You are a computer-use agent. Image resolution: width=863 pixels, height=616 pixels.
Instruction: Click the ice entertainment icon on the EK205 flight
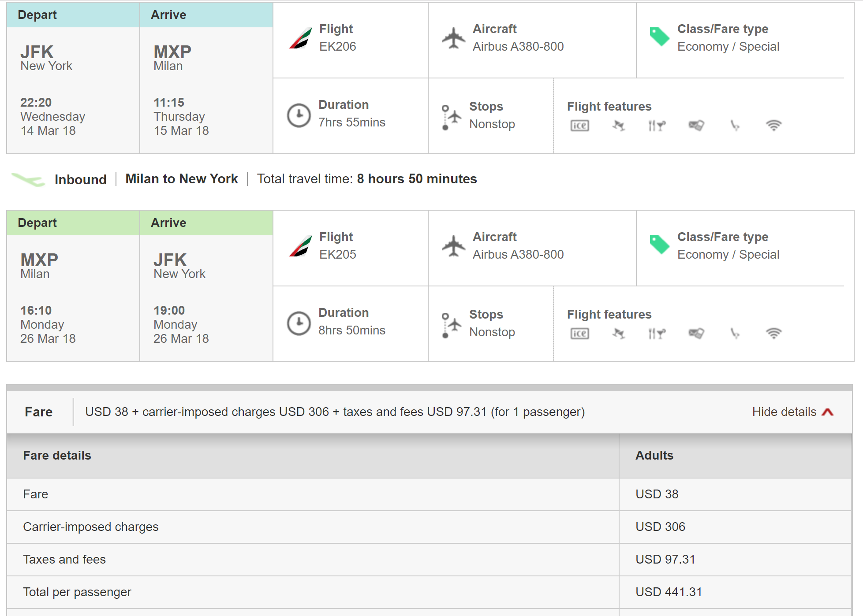point(579,334)
